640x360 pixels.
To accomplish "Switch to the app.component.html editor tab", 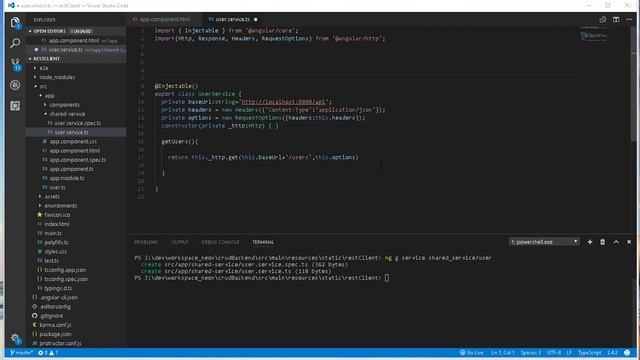I will 164,19.
